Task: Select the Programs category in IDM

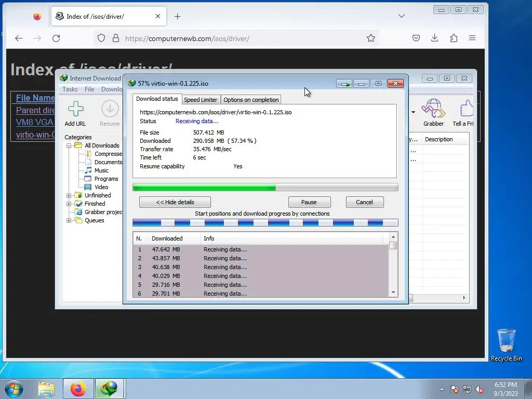Action: (x=106, y=179)
